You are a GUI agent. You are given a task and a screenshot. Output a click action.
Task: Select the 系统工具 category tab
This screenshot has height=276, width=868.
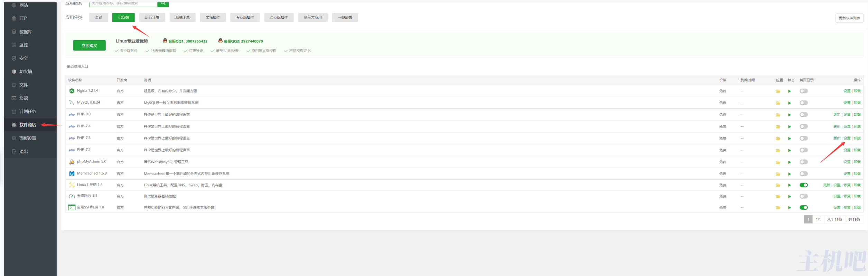[183, 17]
